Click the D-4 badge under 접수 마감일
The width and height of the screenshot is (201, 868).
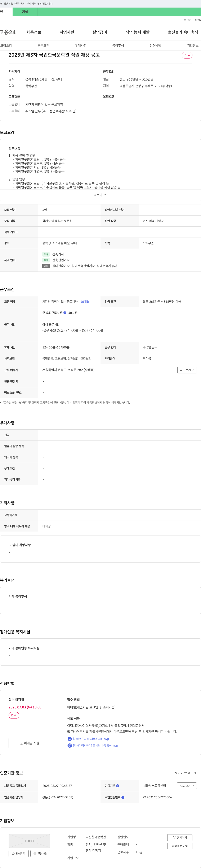coord(14,715)
